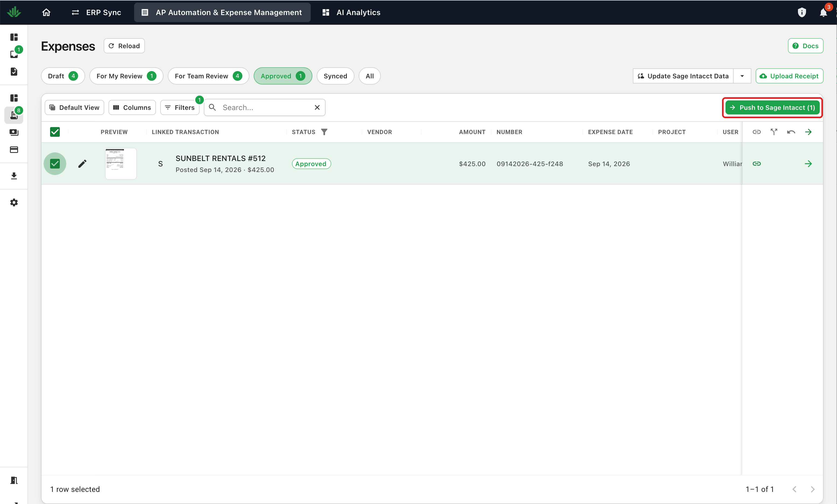
Task: Click link icon in Sunbelt Rentals row
Action: (756, 164)
